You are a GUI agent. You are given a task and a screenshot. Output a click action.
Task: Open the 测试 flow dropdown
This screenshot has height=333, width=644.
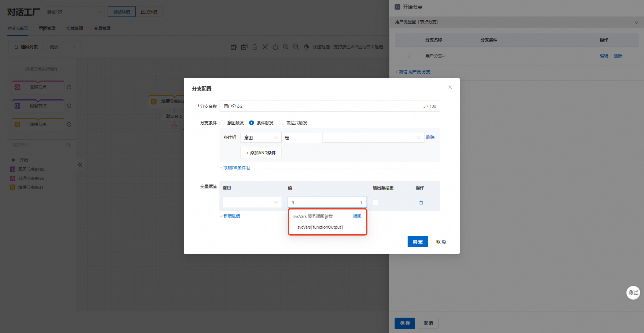click(63, 47)
